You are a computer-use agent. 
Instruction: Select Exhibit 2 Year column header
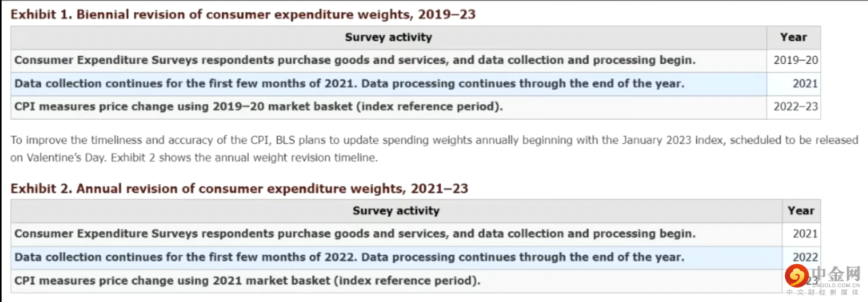click(x=801, y=211)
